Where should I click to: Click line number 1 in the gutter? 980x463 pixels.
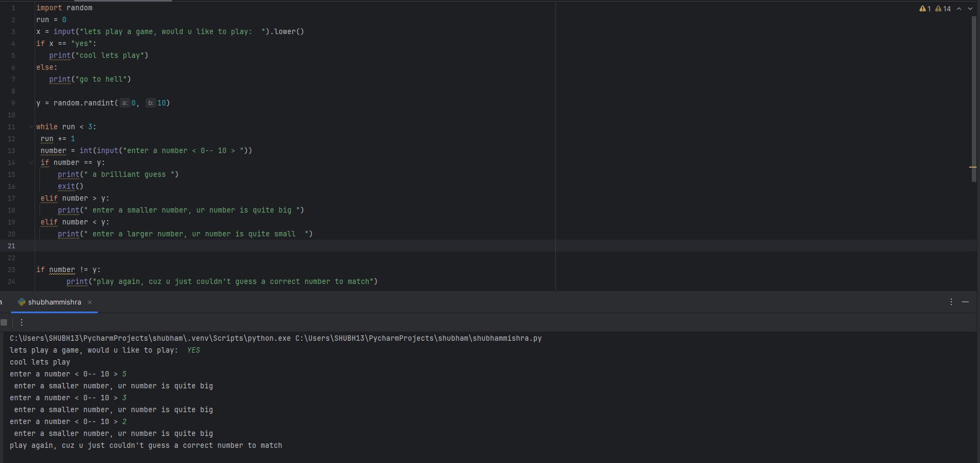(x=14, y=8)
